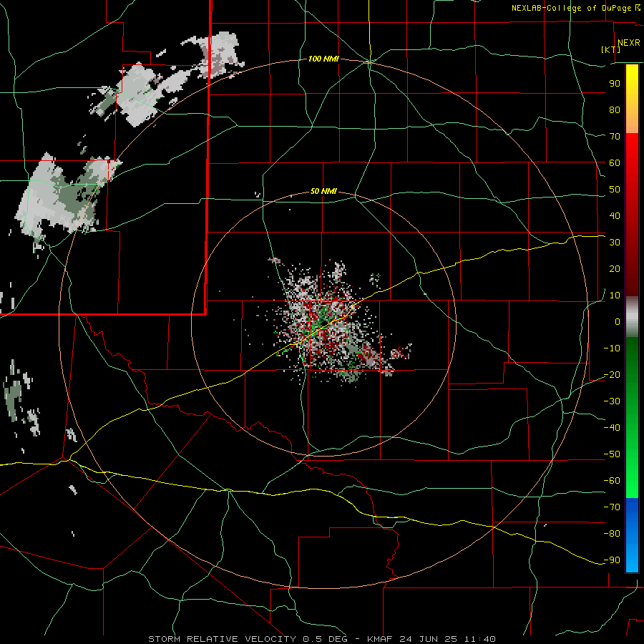The image size is (644, 644).
Task: Click the positive 60 value on the velocity scale
Action: tap(615, 163)
